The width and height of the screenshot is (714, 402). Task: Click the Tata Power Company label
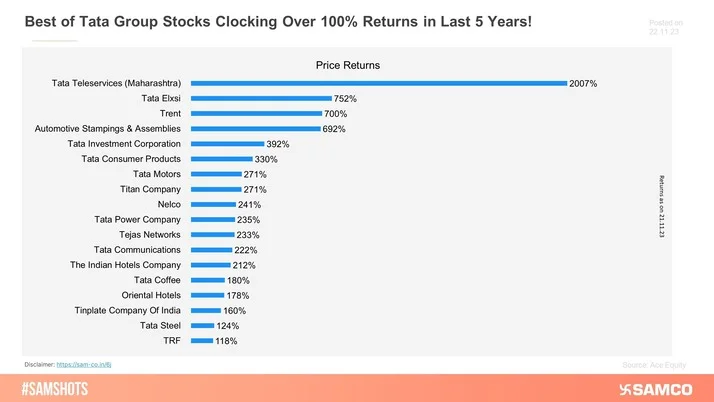(x=138, y=219)
